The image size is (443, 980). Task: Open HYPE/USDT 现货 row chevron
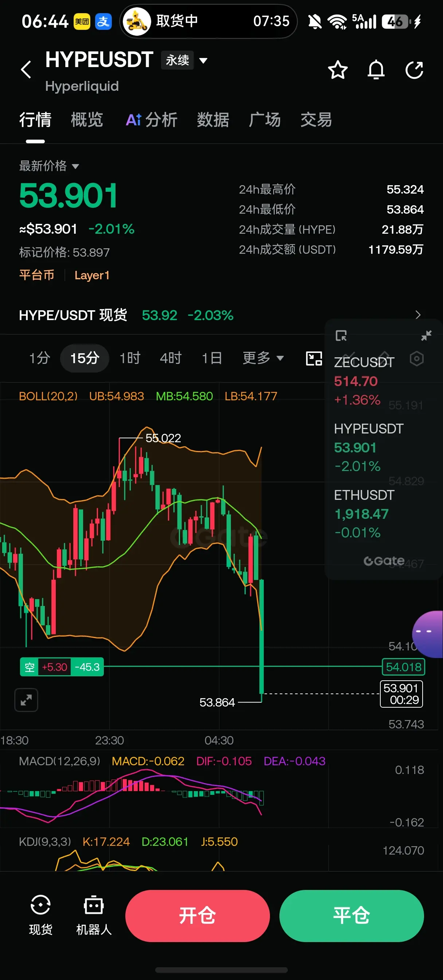click(418, 315)
